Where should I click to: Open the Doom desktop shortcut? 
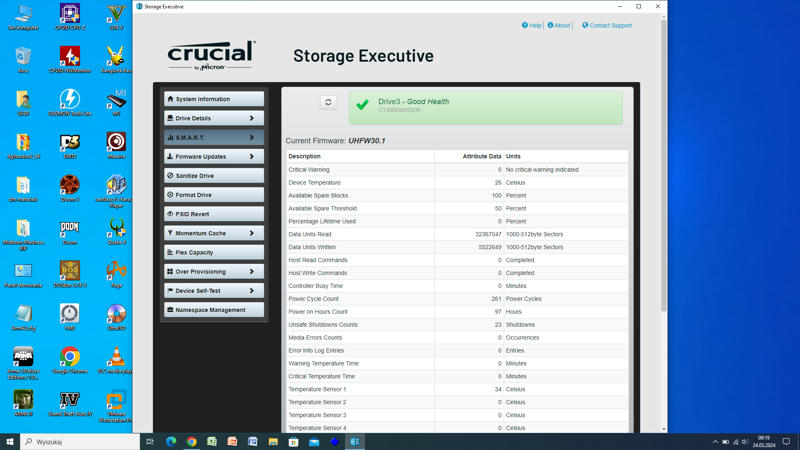(70, 231)
